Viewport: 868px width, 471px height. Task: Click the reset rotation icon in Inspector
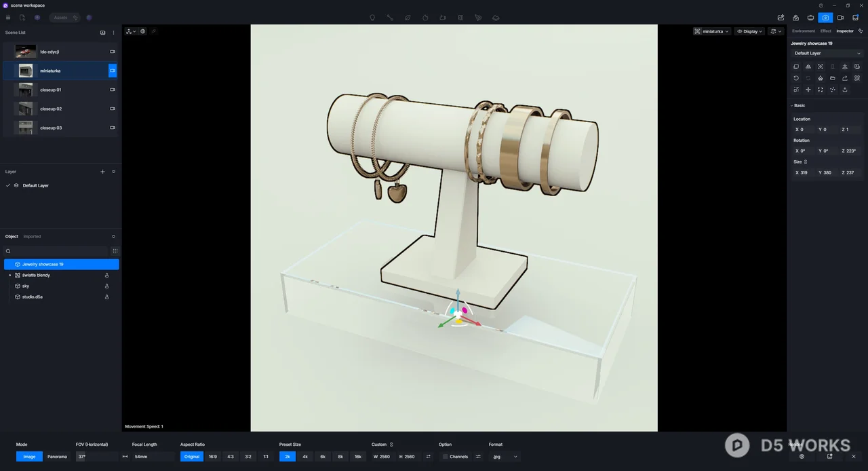(x=796, y=78)
